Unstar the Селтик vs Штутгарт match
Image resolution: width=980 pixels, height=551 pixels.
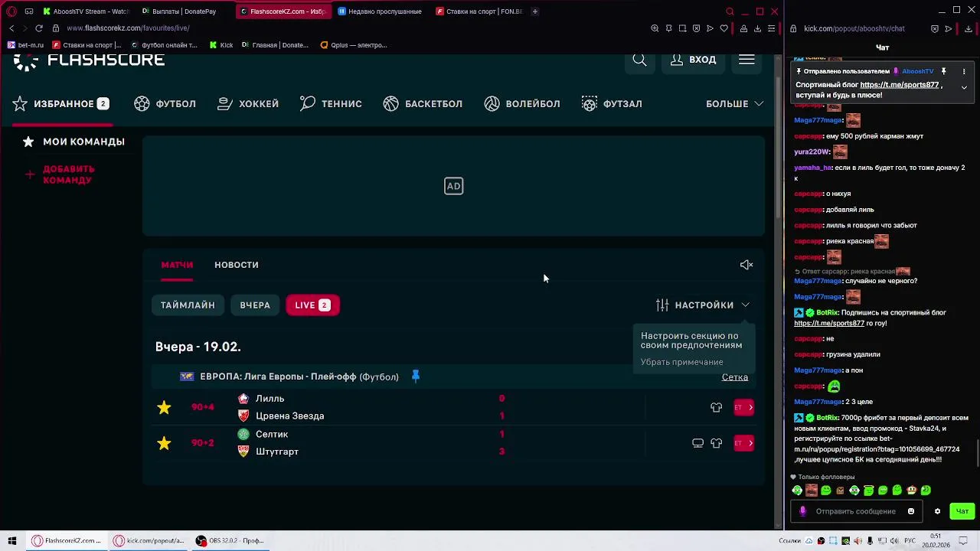[164, 442]
